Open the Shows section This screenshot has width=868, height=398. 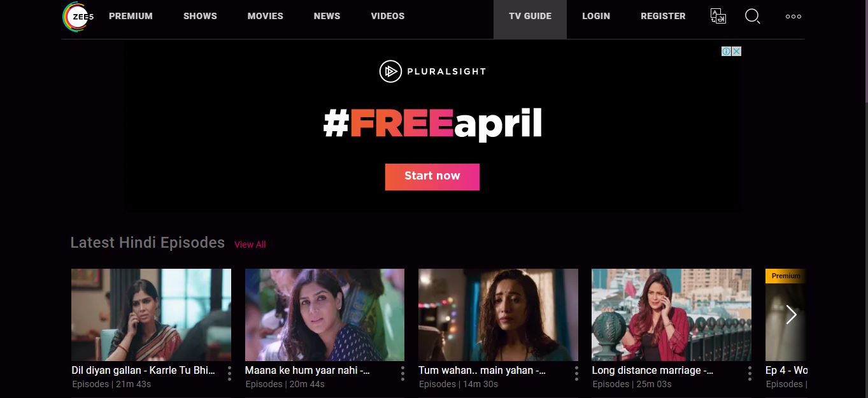(200, 16)
